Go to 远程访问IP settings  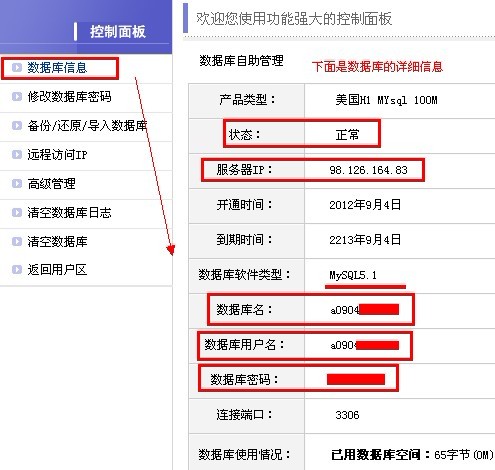coord(57,155)
